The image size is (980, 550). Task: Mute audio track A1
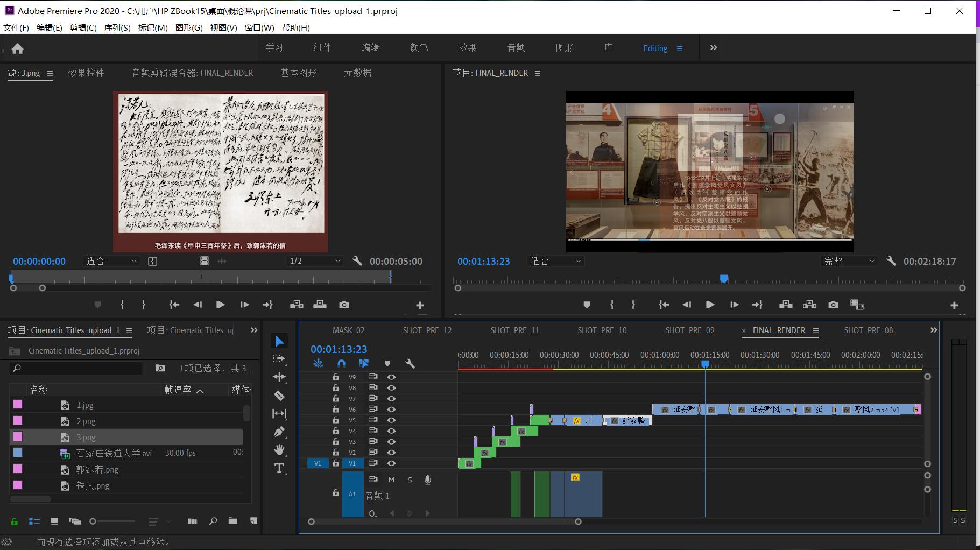click(391, 480)
